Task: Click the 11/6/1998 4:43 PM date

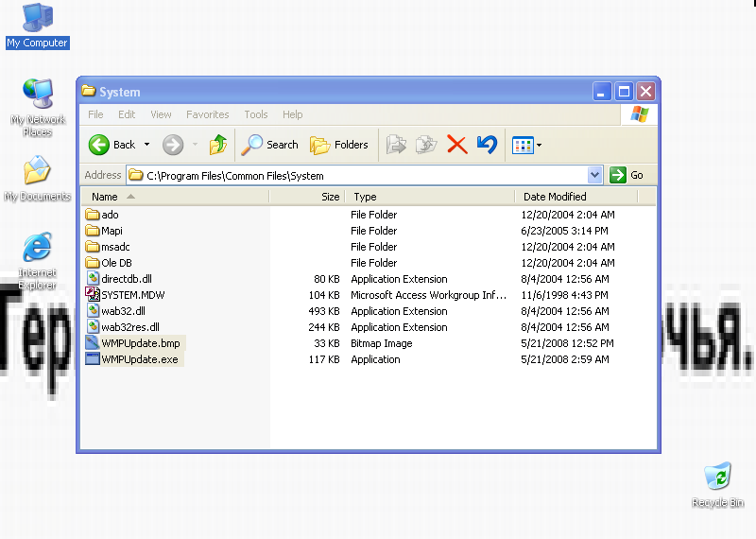Action: point(564,295)
